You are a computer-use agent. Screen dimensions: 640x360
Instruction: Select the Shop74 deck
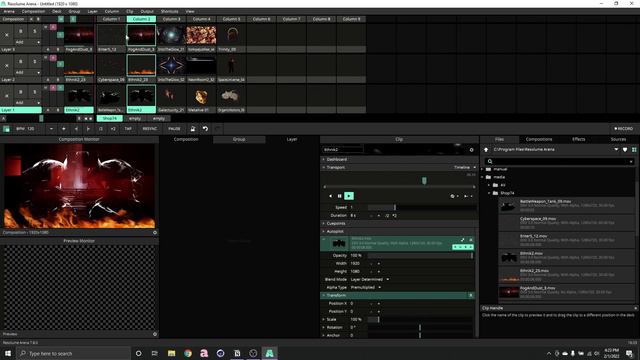coord(109,118)
